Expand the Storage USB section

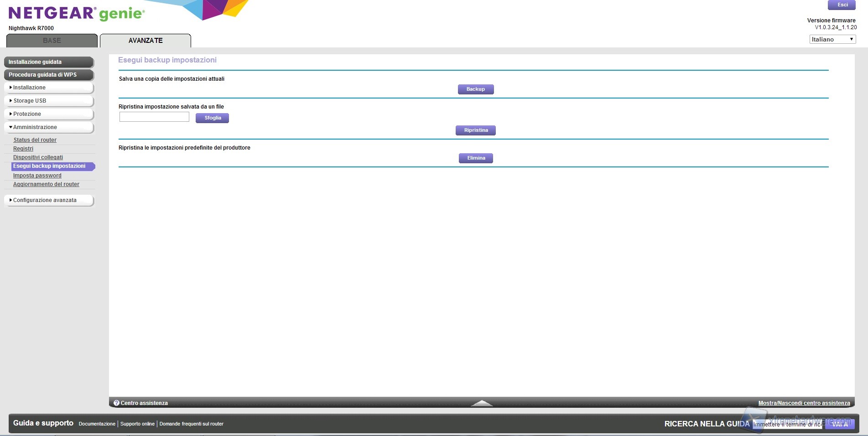point(49,101)
